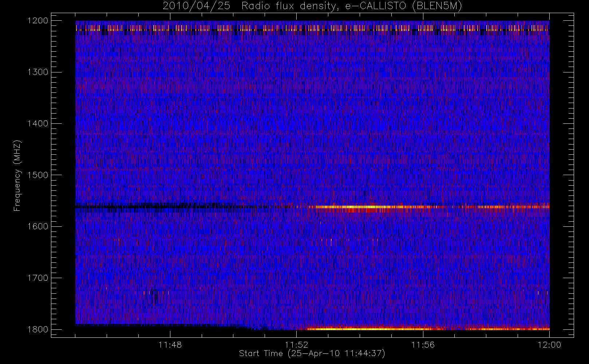Click the 11:56 time tick label

[x=423, y=345]
